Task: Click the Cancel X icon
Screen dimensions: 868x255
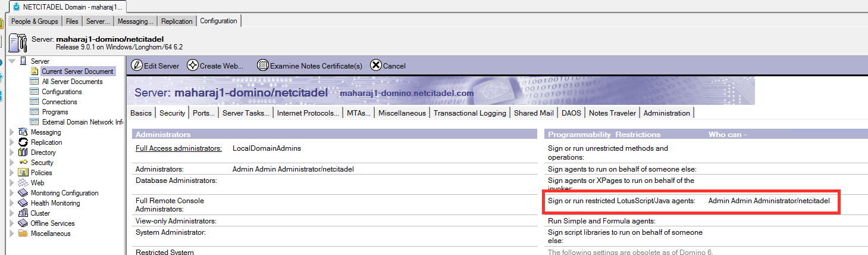Action: pyautogui.click(x=375, y=66)
